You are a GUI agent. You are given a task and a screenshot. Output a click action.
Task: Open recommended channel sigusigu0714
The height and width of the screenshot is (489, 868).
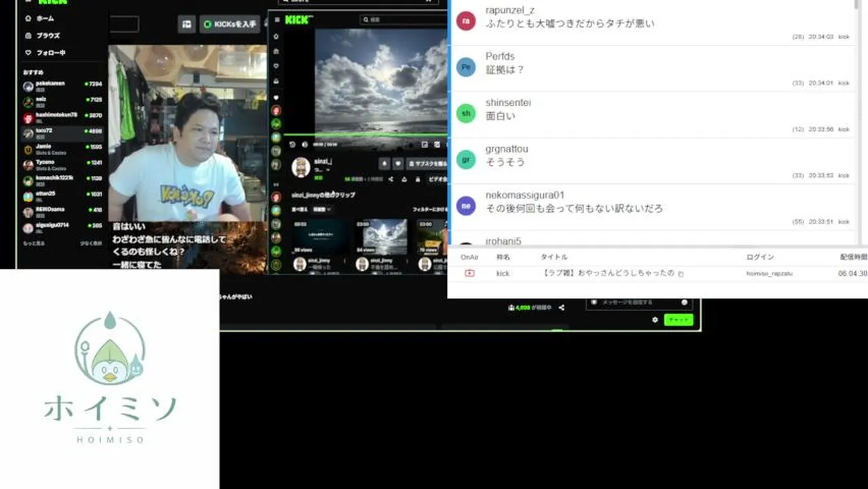62,227
